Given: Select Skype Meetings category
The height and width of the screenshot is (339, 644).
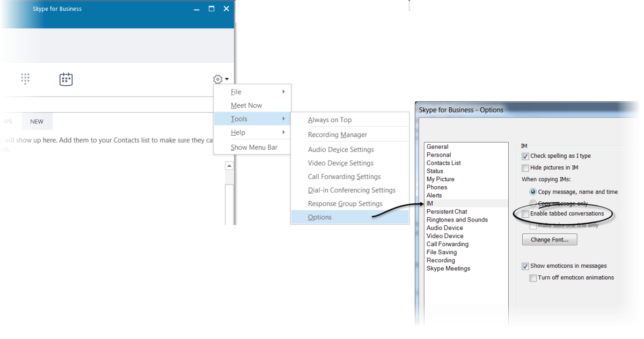Looking at the screenshot, I should [x=466, y=268].
